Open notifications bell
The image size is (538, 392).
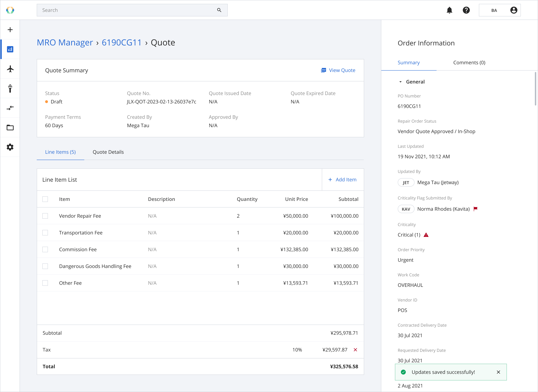[449, 10]
